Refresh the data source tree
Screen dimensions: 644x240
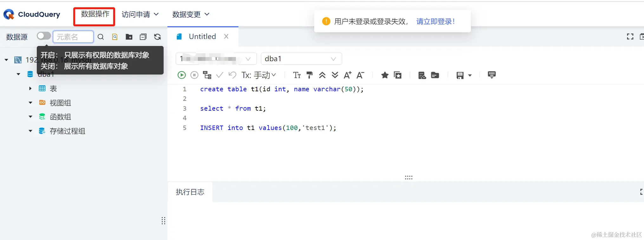[x=157, y=37]
